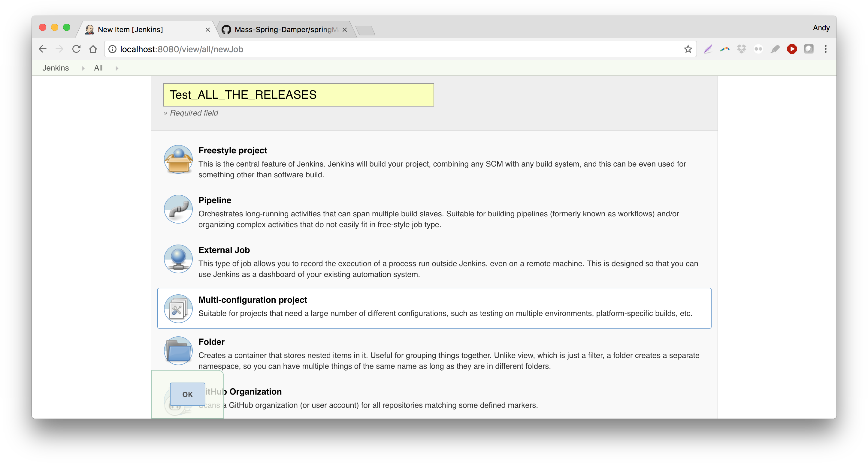Close the Mass-Spring-Damper tab
This screenshot has height=463, width=868.
[x=344, y=30]
